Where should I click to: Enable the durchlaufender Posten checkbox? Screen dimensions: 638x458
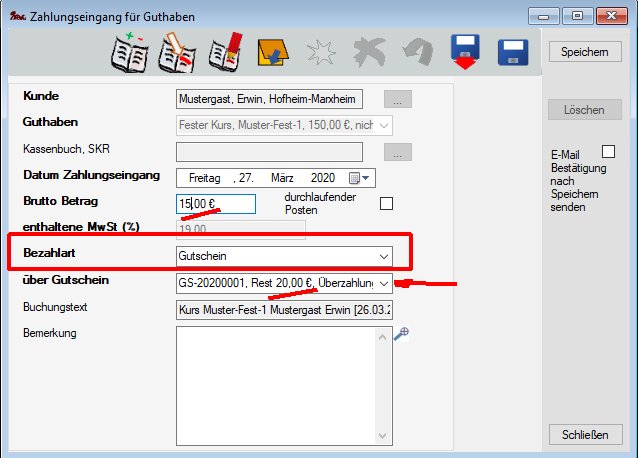click(387, 203)
